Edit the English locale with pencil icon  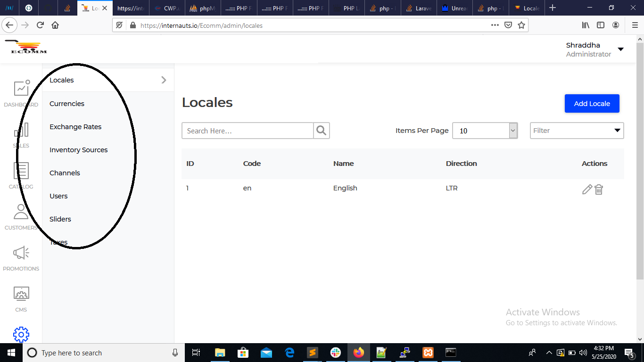[587, 189]
